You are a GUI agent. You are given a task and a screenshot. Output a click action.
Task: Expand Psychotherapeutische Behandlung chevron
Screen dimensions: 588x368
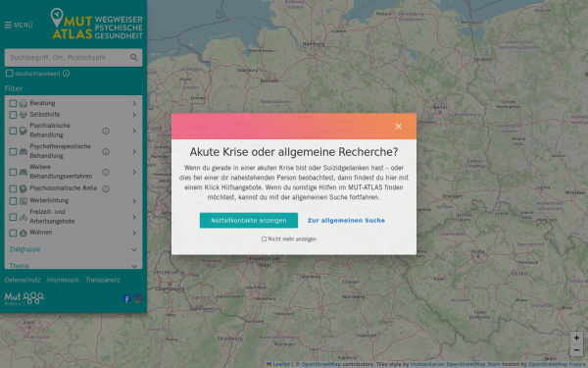[x=134, y=151]
